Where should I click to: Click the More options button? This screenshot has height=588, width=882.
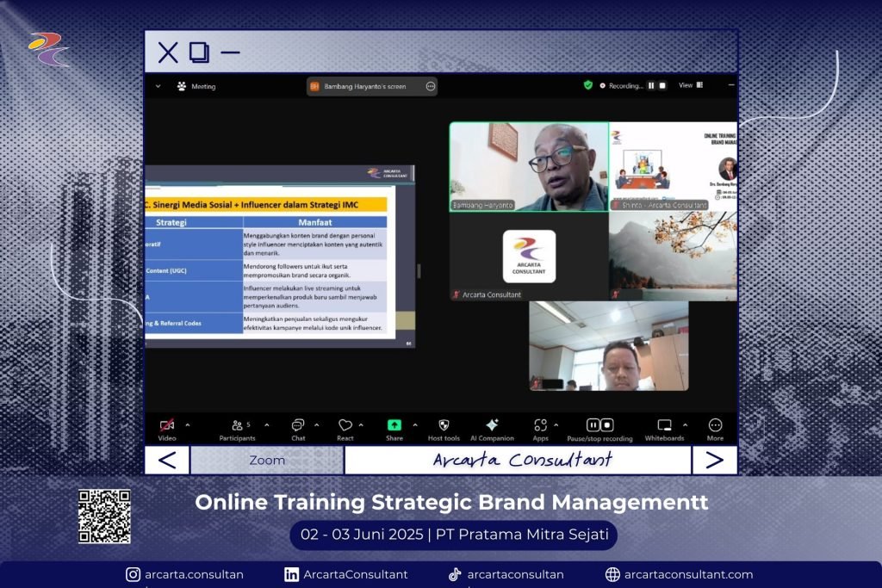pos(715,425)
